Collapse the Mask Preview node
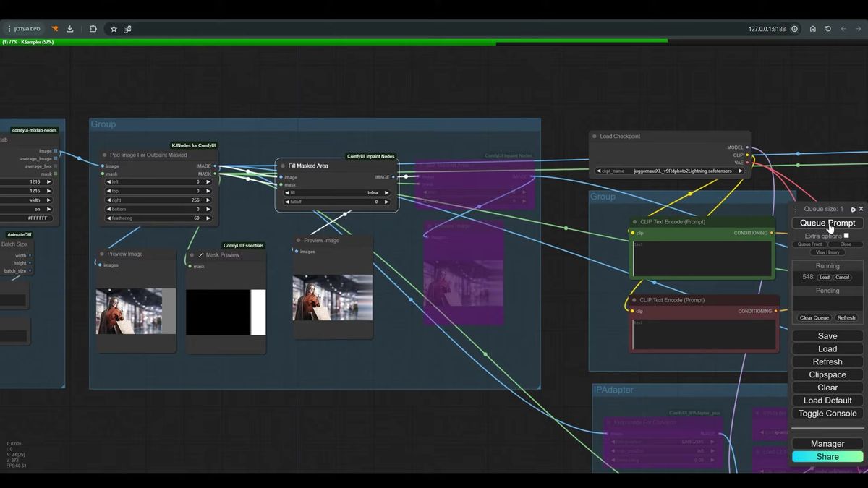The width and height of the screenshot is (868, 488). [x=192, y=255]
